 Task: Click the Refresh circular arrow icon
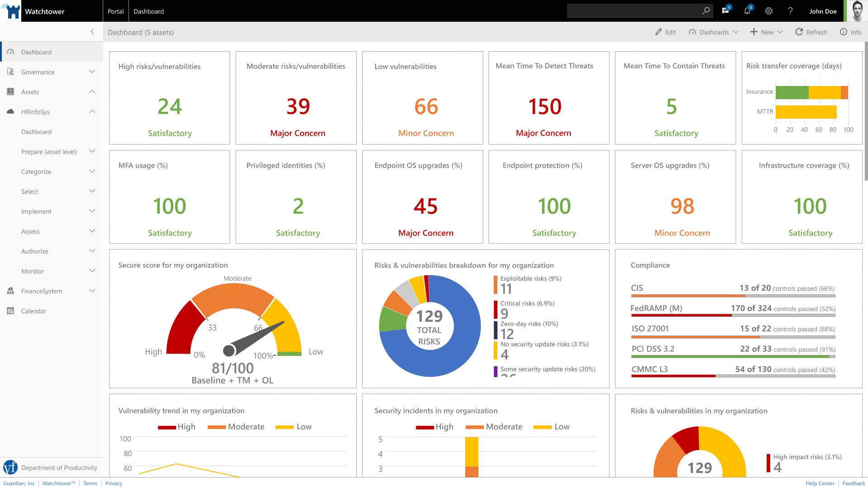(799, 32)
